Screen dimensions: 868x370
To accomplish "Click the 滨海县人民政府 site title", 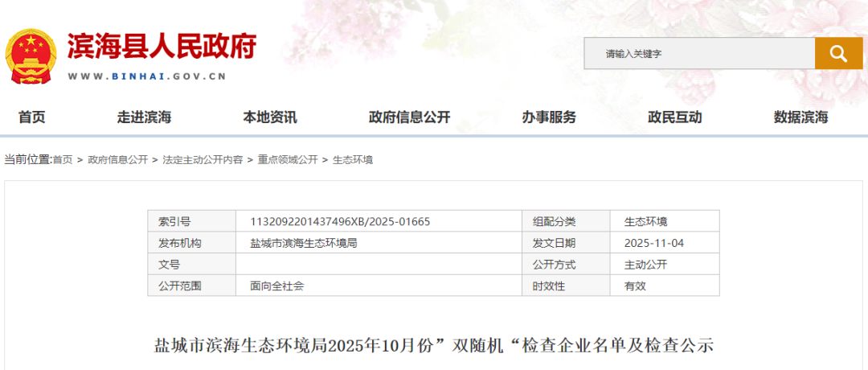I will coord(162,47).
